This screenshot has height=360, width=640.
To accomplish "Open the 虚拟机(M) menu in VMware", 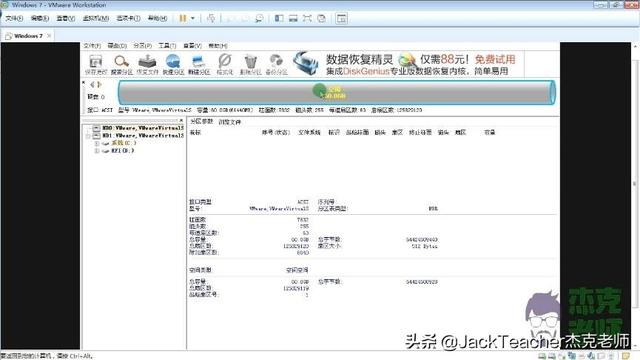I will point(96,18).
